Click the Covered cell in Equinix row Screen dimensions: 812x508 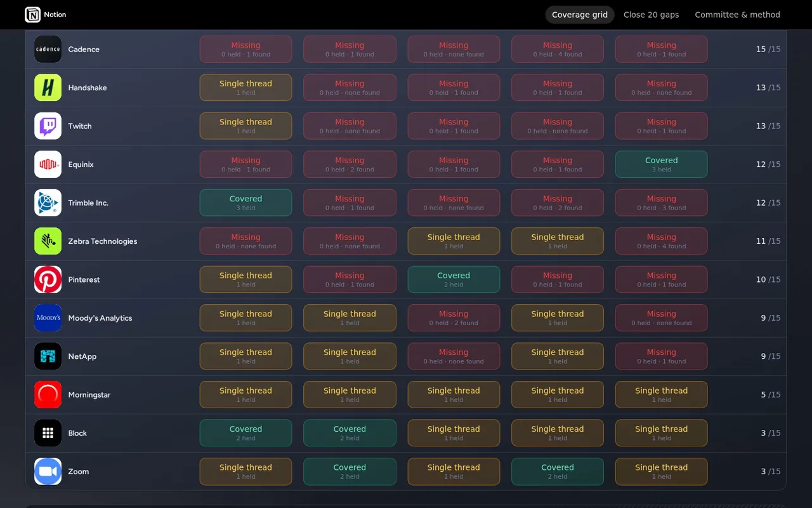click(662, 164)
